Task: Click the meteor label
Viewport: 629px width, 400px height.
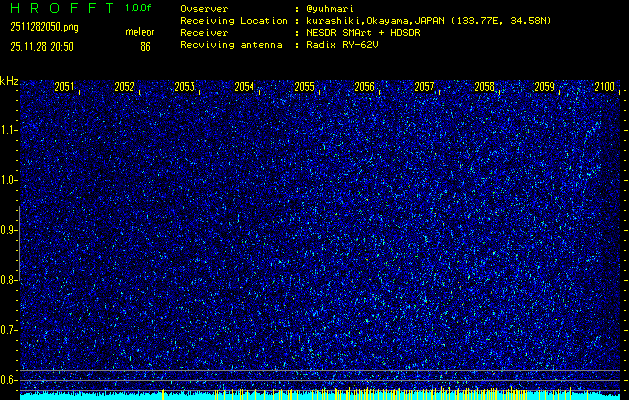Action: point(140,32)
